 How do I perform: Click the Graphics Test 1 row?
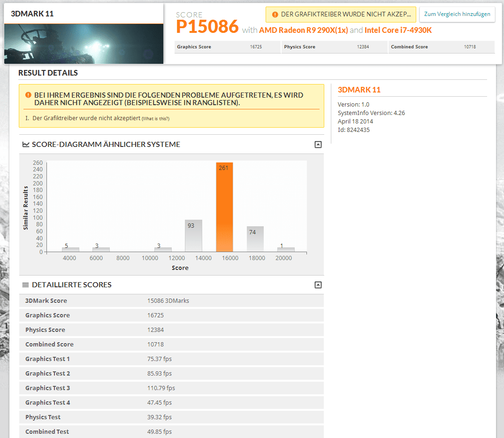click(x=171, y=359)
